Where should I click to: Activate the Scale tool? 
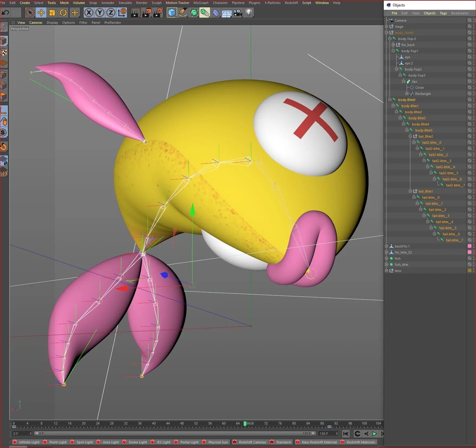pyautogui.click(x=52, y=13)
